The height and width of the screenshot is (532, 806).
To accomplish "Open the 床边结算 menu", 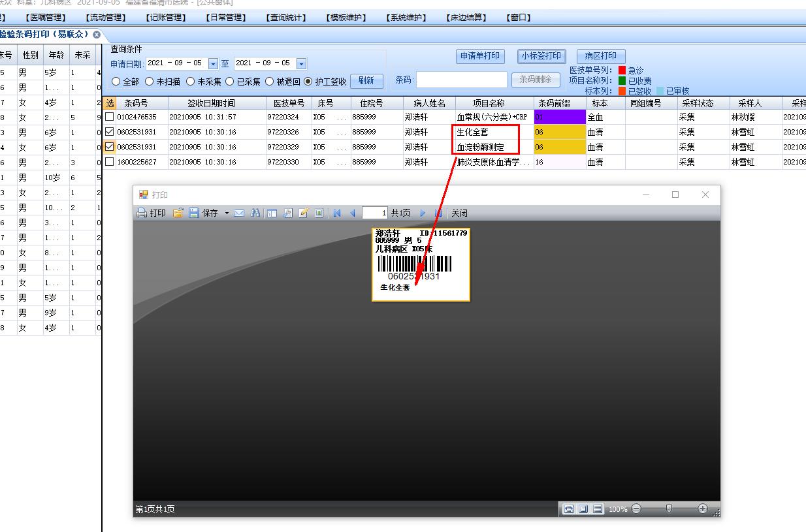I will 466,18.
